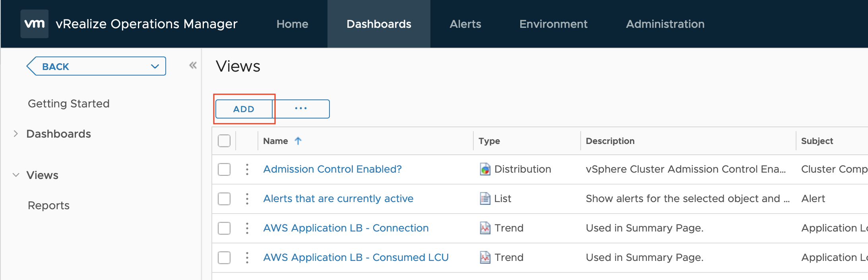The height and width of the screenshot is (280, 868).
Task: Click the 'Used in Summary Page.' cell in the Connection row
Action: [x=645, y=228]
